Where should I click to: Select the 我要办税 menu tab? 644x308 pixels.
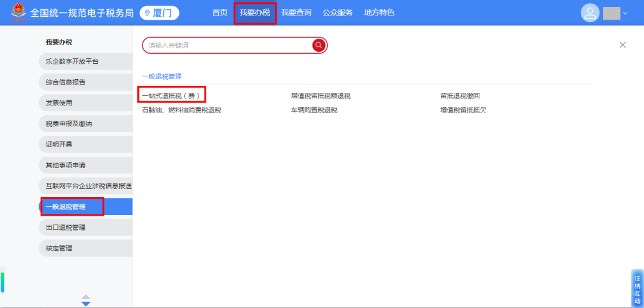click(255, 13)
